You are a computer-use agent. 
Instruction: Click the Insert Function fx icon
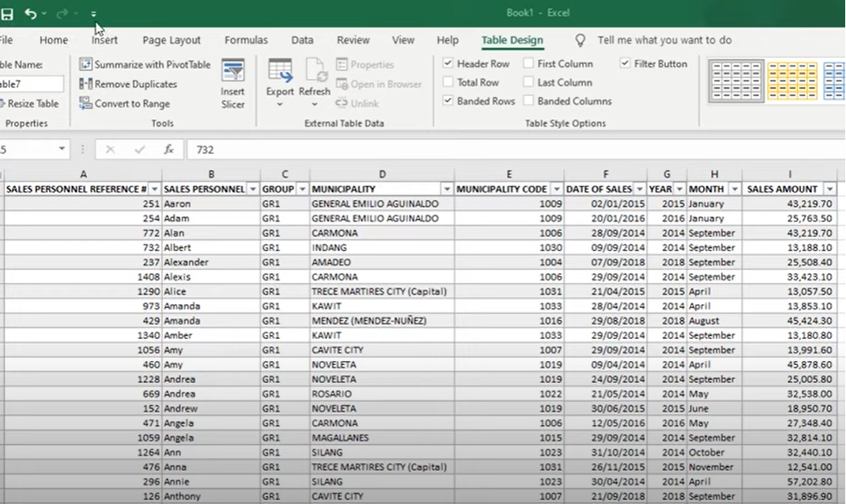click(x=168, y=149)
